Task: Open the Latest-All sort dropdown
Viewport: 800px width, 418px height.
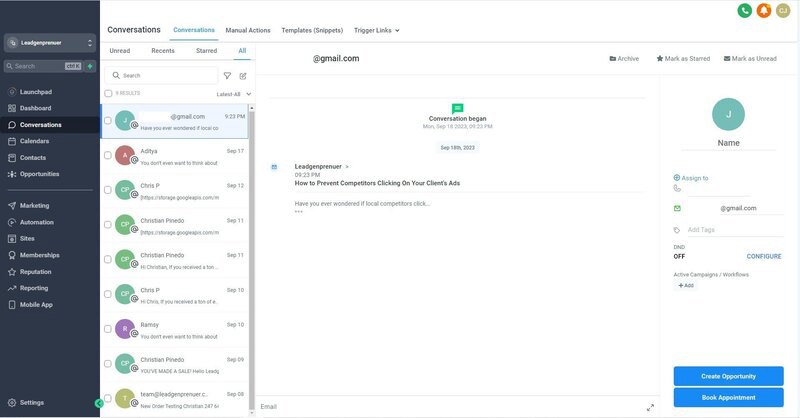Action: (x=233, y=94)
